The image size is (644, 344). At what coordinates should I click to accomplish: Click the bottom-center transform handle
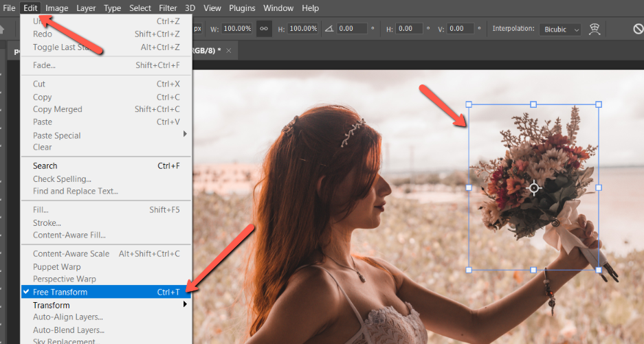534,270
